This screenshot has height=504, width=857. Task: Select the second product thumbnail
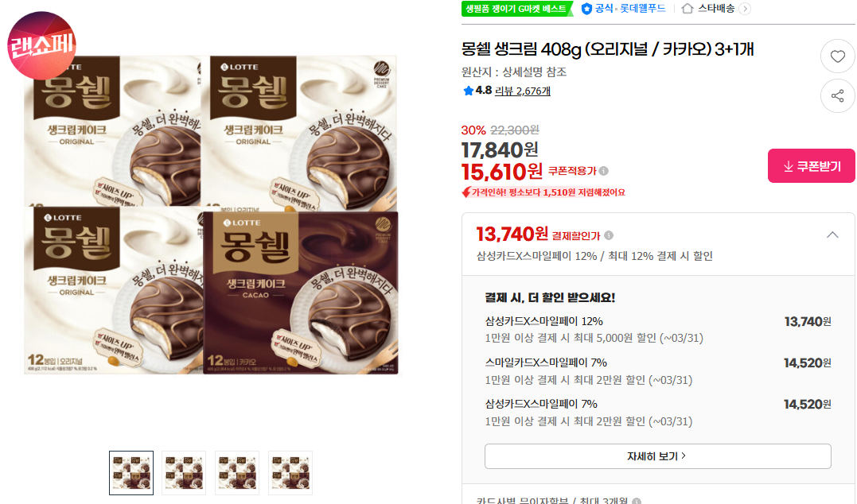[184, 473]
